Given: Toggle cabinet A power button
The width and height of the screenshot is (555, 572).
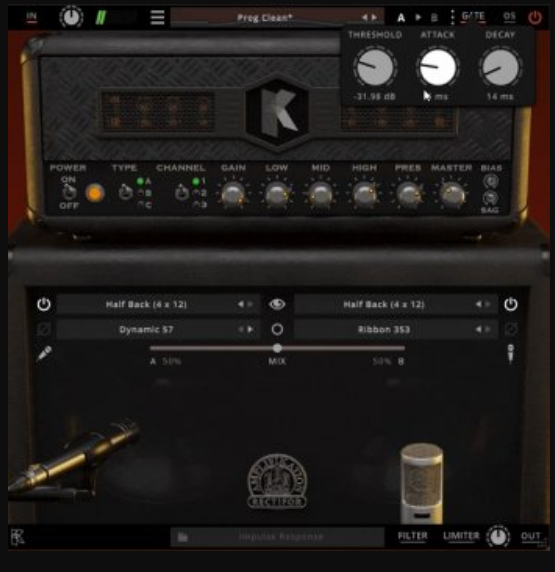Looking at the screenshot, I should [44, 304].
